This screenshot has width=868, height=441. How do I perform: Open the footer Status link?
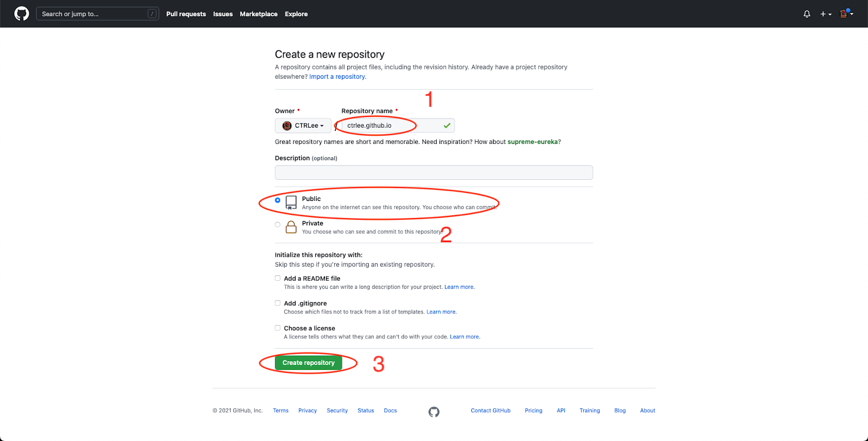point(366,411)
